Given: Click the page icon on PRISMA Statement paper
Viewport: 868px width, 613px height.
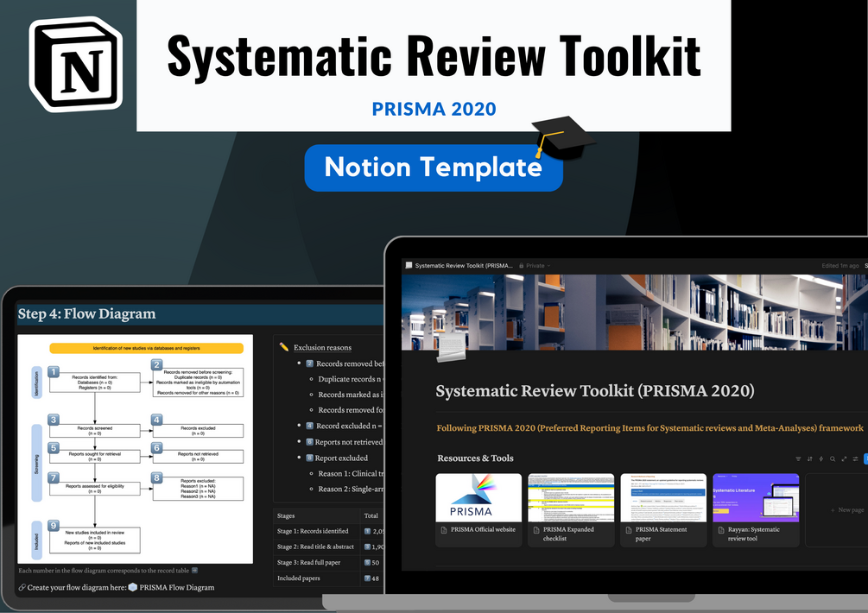Looking at the screenshot, I should [629, 530].
